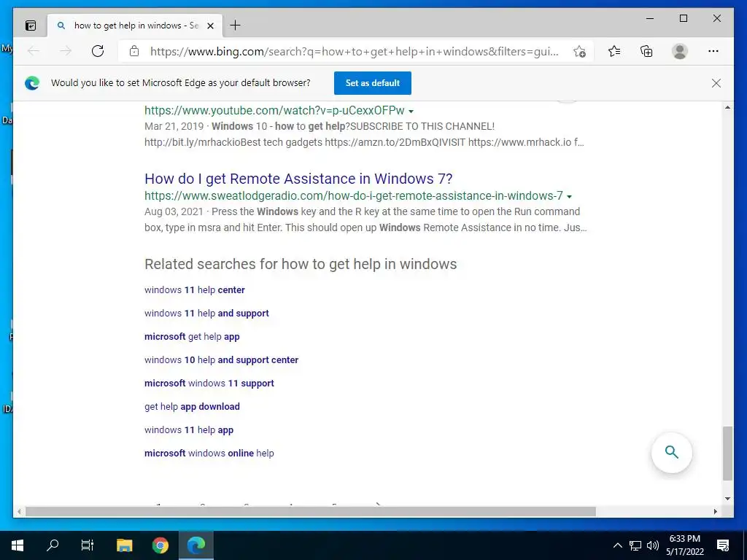Open the profile avatar icon

point(680,51)
